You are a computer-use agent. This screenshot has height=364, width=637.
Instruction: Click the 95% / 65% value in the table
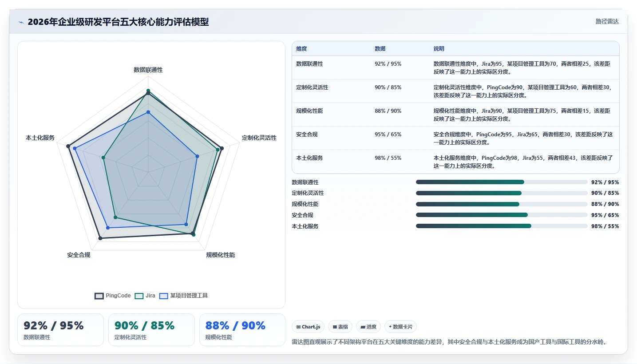point(388,135)
